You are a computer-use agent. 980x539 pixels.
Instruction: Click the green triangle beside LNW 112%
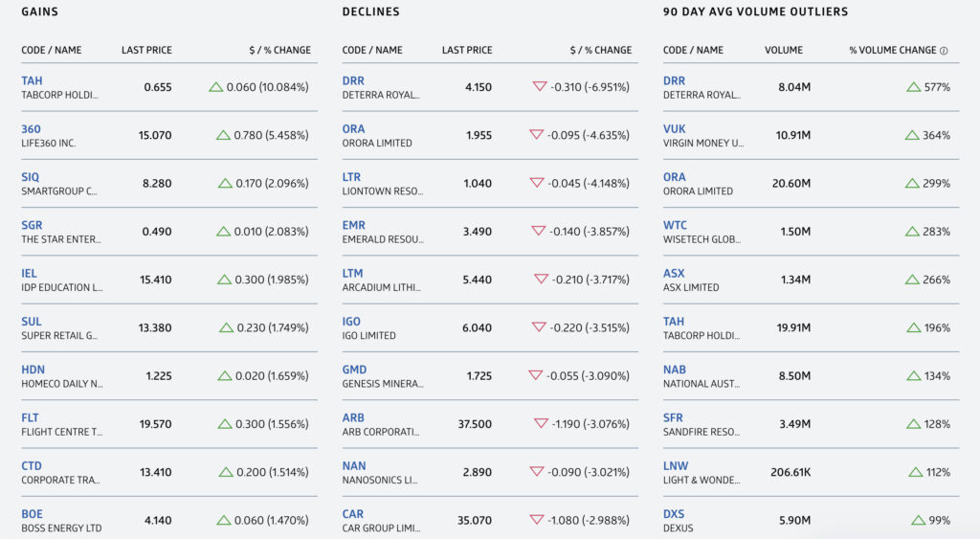pyautogui.click(x=916, y=472)
